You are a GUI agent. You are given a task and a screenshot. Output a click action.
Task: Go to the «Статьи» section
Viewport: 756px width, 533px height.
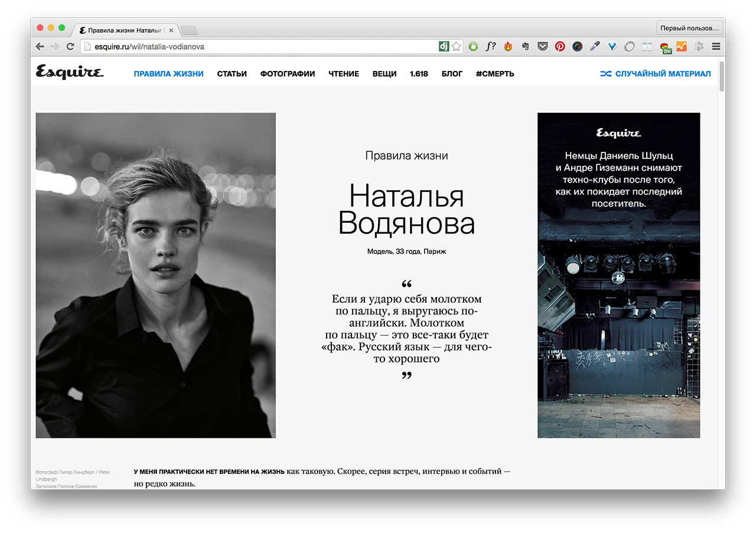click(232, 74)
